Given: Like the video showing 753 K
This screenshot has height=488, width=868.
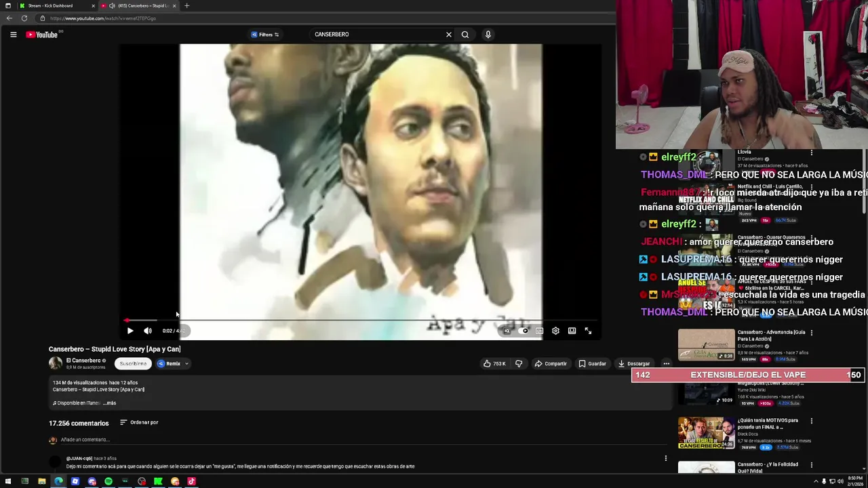Looking at the screenshot, I should tap(494, 364).
